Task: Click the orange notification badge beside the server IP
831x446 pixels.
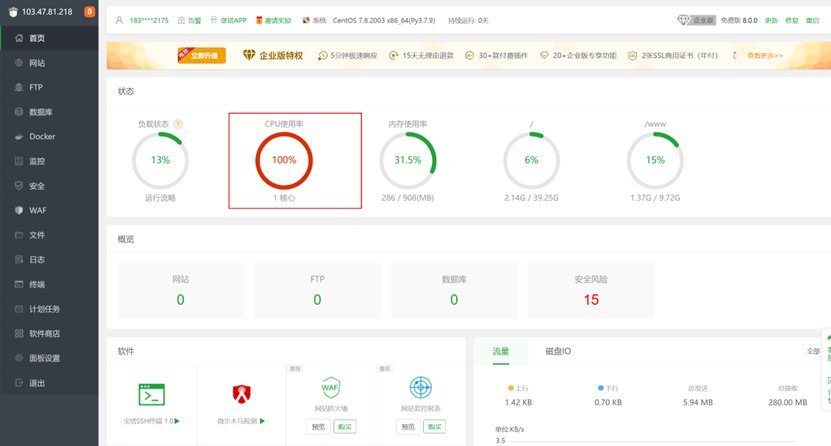Action: pyautogui.click(x=90, y=13)
